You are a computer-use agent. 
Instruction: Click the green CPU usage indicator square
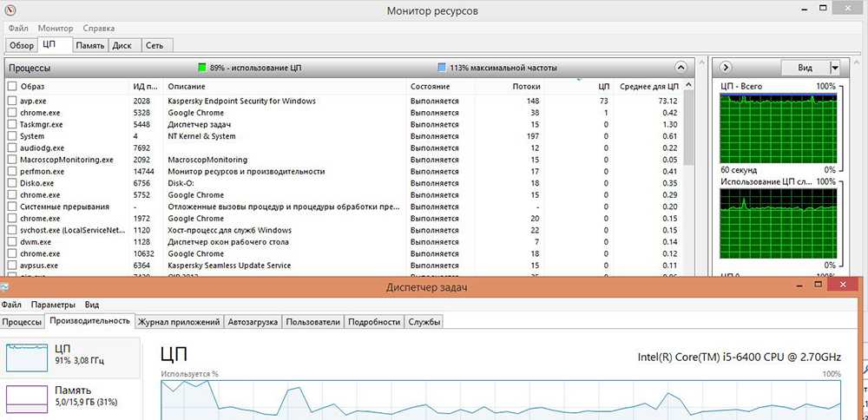[201, 67]
